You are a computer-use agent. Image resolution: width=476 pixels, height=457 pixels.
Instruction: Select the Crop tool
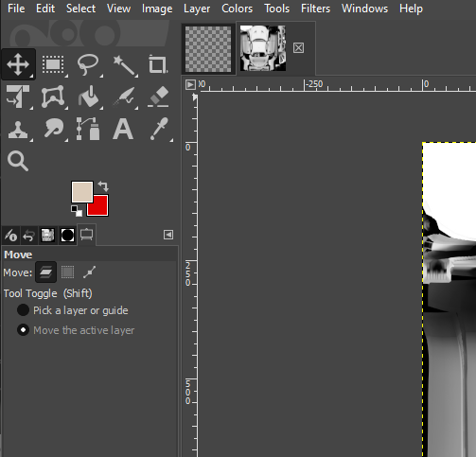(x=158, y=64)
